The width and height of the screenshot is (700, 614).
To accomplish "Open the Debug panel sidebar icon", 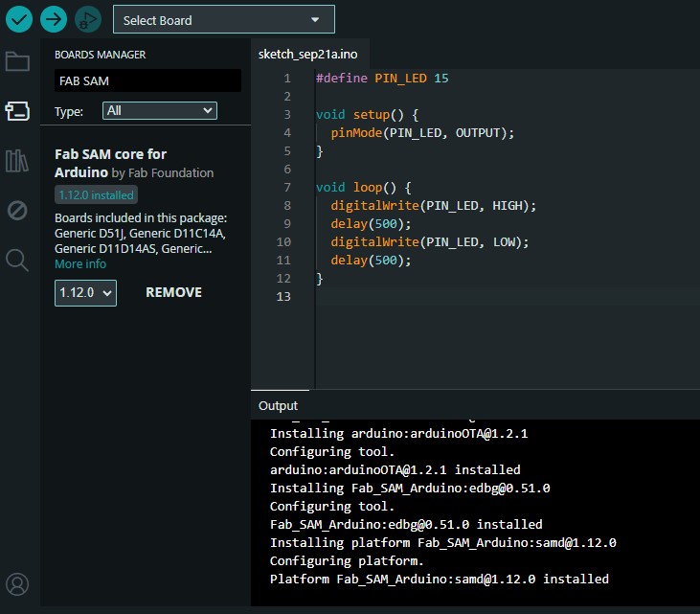I will click(17, 210).
